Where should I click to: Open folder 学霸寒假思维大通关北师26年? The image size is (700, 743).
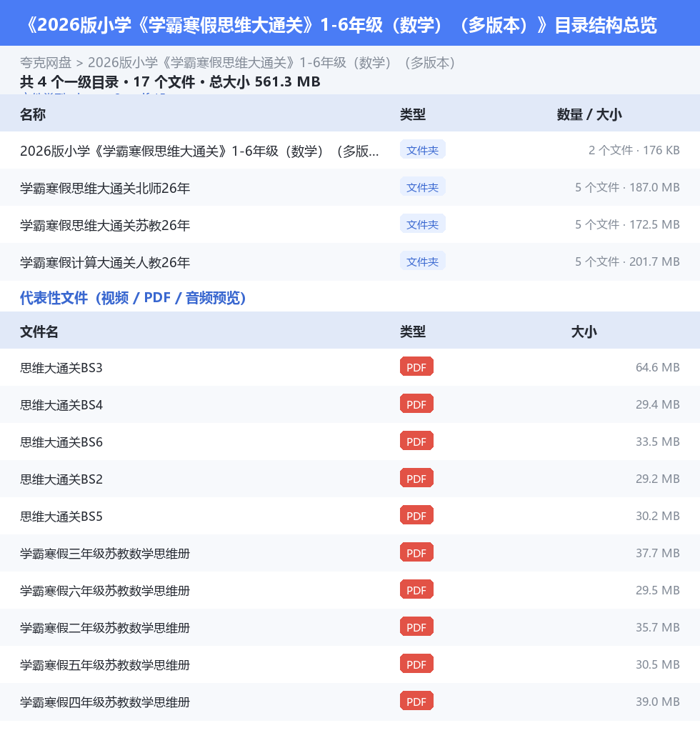105,188
